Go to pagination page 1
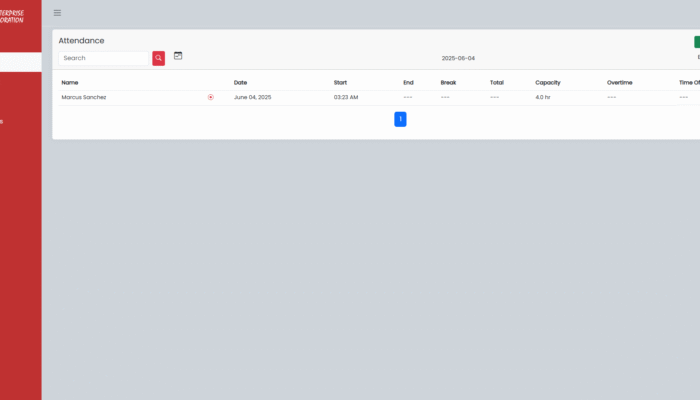This screenshot has width=700, height=400. coord(400,119)
